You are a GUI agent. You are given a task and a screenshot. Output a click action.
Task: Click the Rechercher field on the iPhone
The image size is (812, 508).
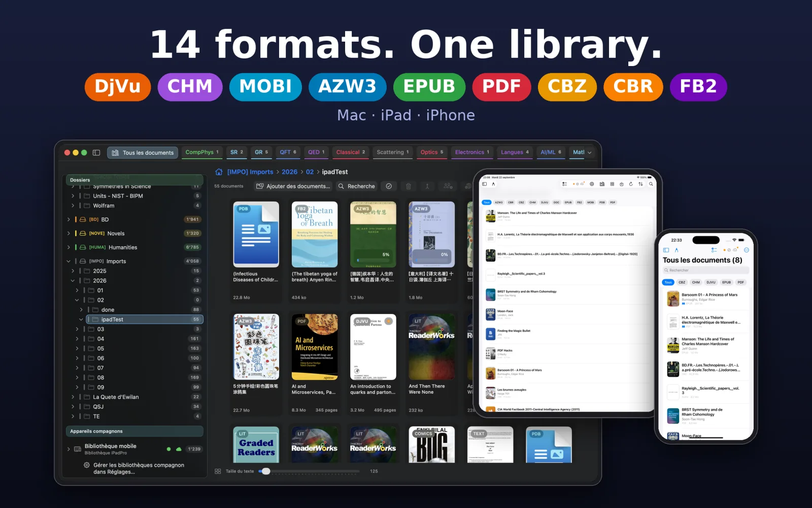coord(705,270)
